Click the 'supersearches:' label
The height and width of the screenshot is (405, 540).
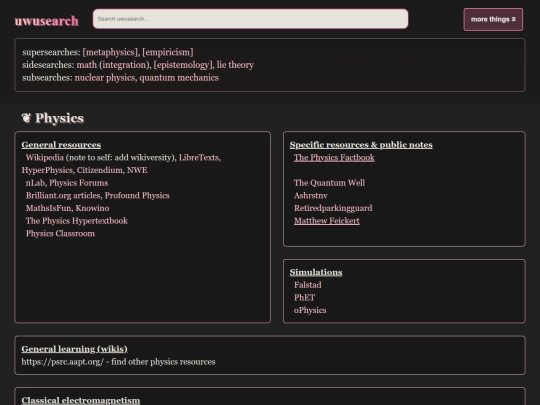[x=51, y=52]
